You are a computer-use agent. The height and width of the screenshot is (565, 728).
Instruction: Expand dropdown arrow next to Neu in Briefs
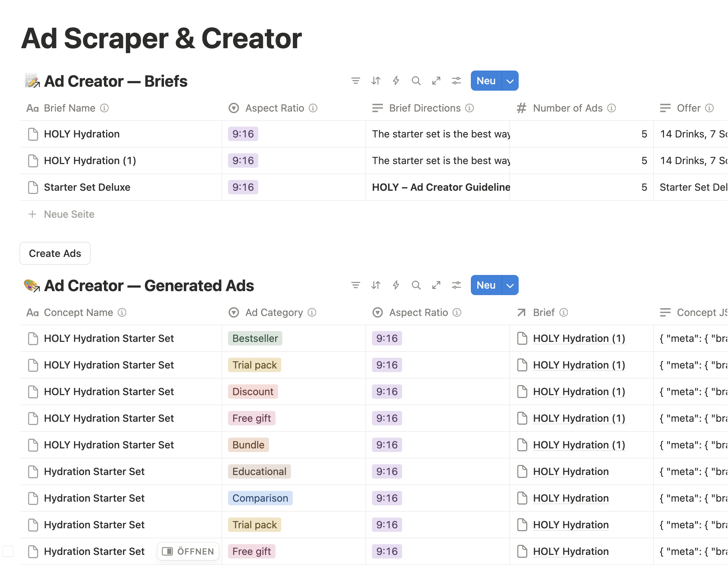510,81
